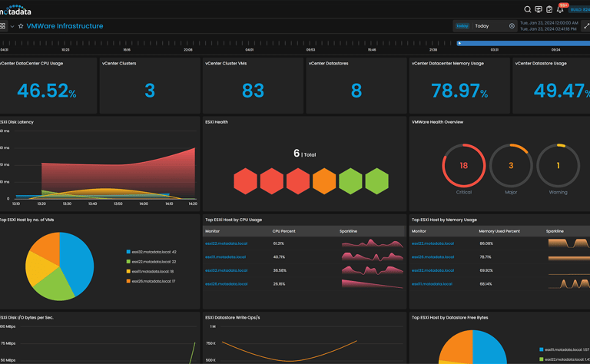
Task: Click the fullscreen expand arrows icon
Action: click(x=586, y=26)
